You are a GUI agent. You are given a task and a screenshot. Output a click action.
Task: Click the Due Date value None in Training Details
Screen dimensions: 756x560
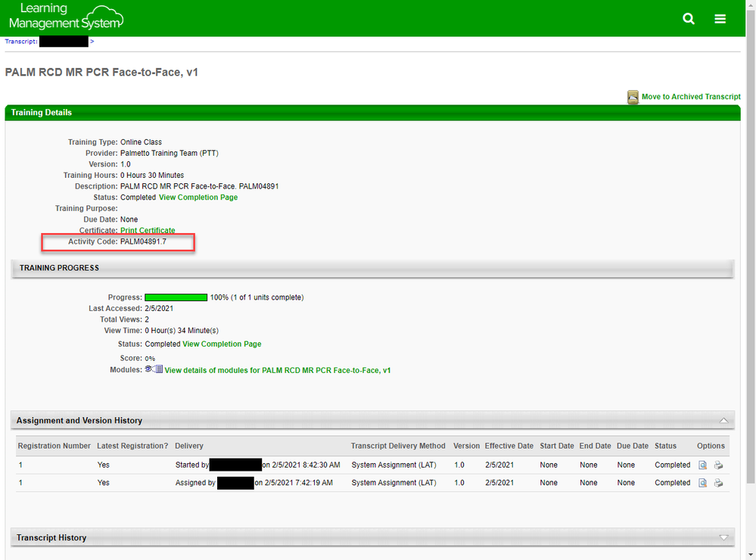129,219
